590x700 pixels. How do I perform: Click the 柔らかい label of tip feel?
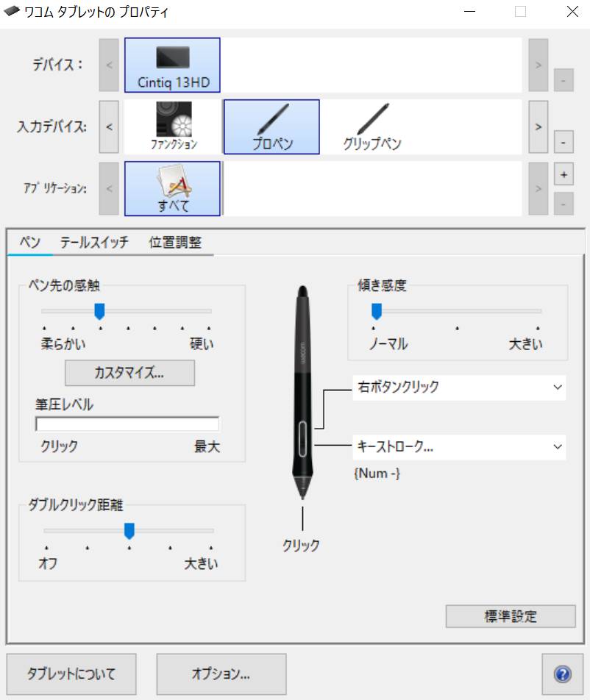coord(63,344)
